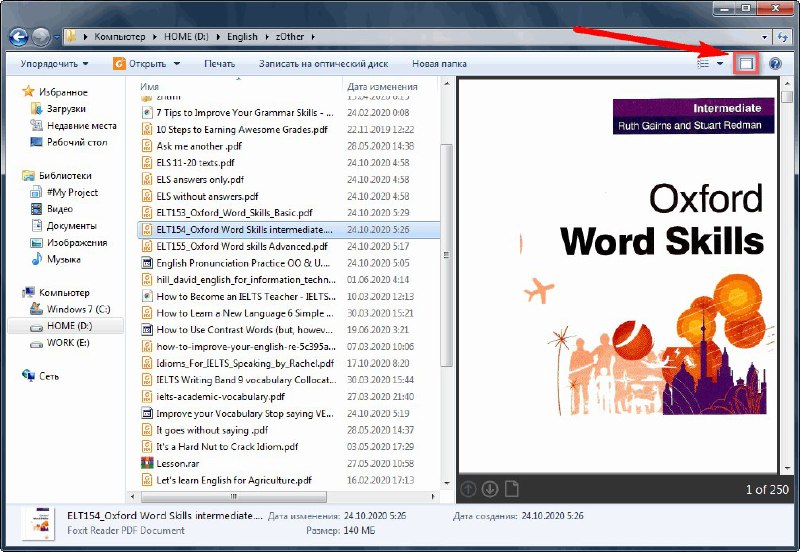Click icon of How to Become an IELTS Teacher

(x=147, y=296)
